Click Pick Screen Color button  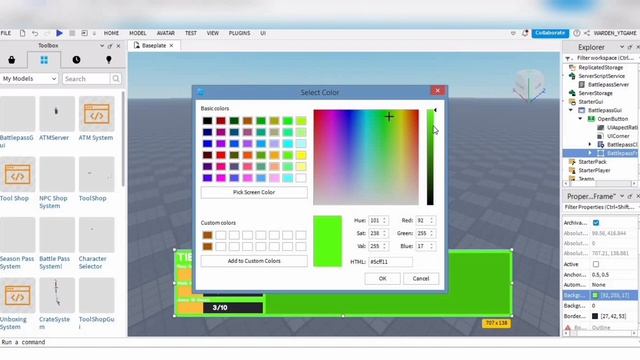point(254,192)
